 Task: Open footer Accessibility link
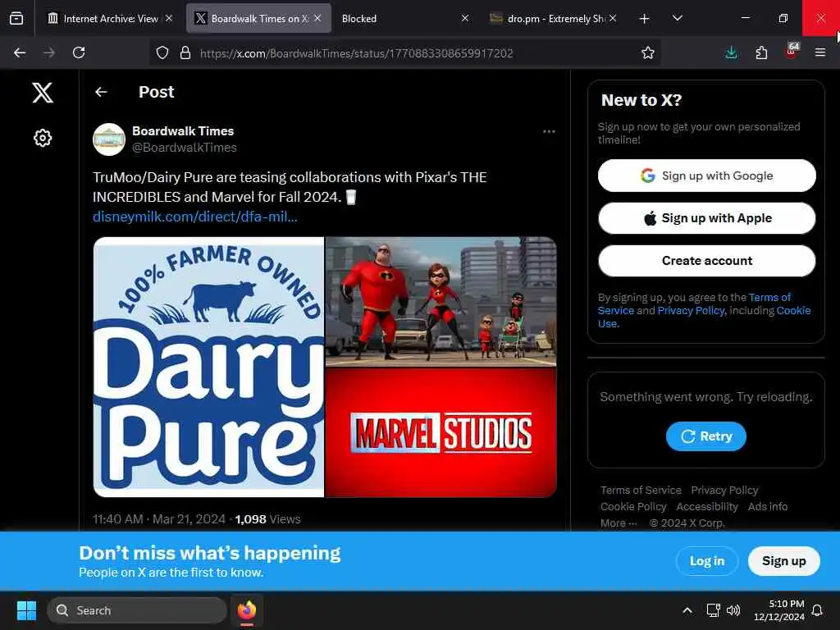(x=706, y=507)
